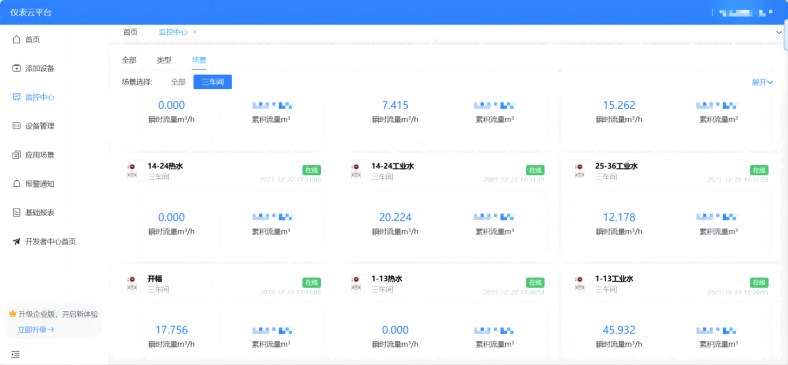Click the 17.756 flow value
The height and width of the screenshot is (365, 788).
pyautogui.click(x=171, y=330)
